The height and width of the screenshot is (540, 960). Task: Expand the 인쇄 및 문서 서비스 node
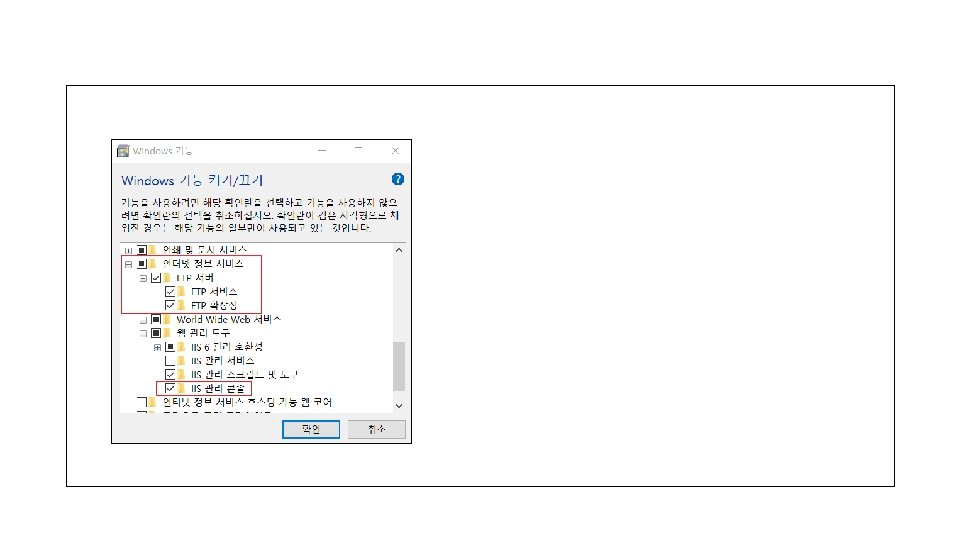click(129, 250)
